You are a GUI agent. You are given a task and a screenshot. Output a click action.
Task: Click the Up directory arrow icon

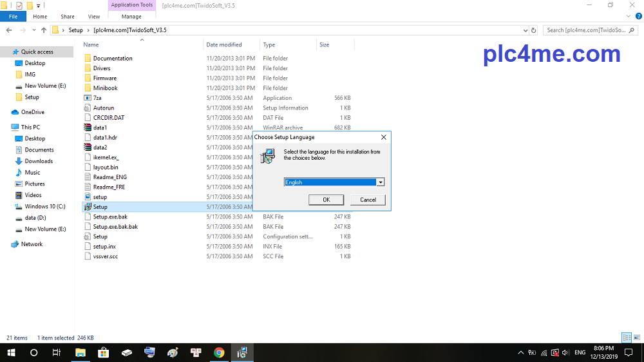[44, 30]
